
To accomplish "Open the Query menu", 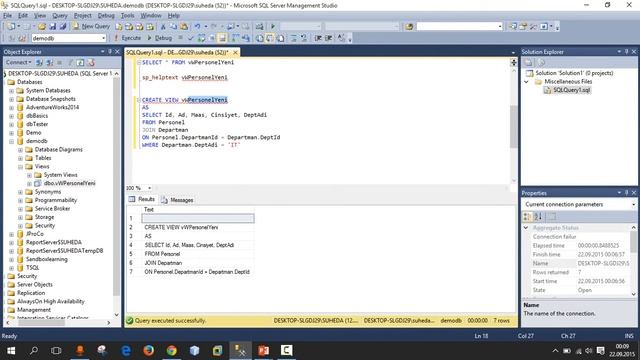I will click(60, 16).
